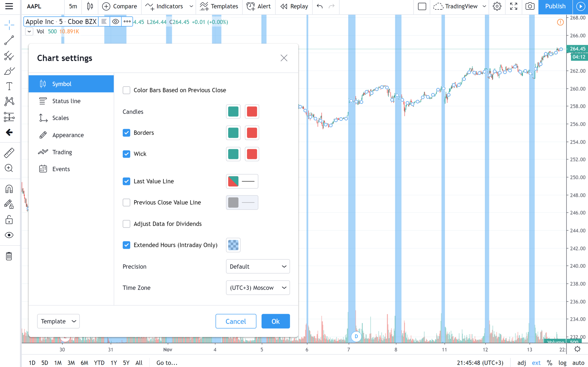Enter fullscreen mode via the toolbar icon
Viewport: 588px width, 367px height.
pyautogui.click(x=514, y=6)
